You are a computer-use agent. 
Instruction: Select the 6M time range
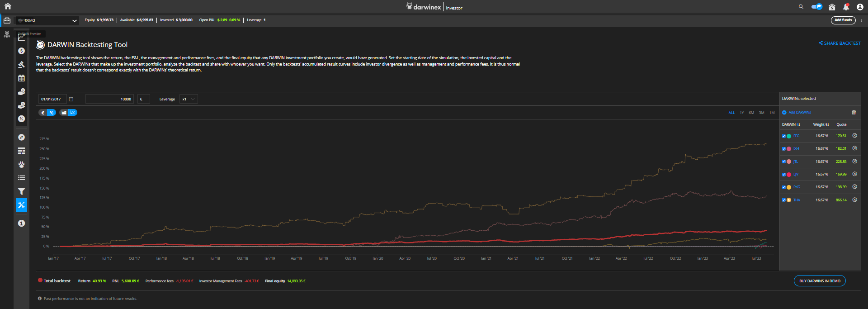(751, 113)
